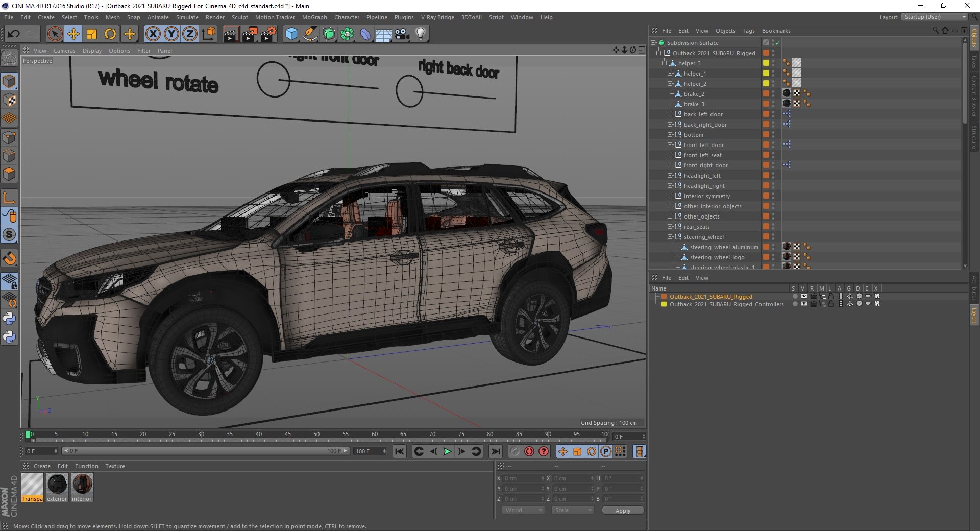Select the exterior material swatch
Image resolution: width=980 pixels, height=531 pixels.
(57, 488)
